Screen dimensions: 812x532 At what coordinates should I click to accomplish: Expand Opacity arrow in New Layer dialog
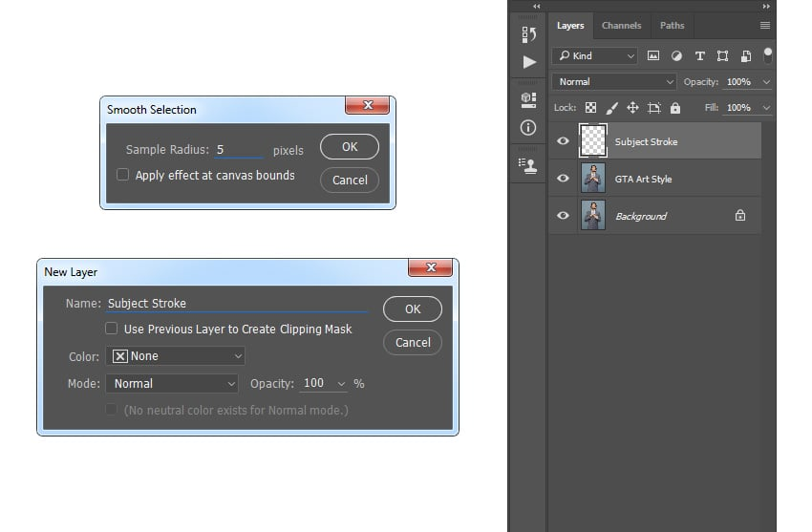pos(341,384)
